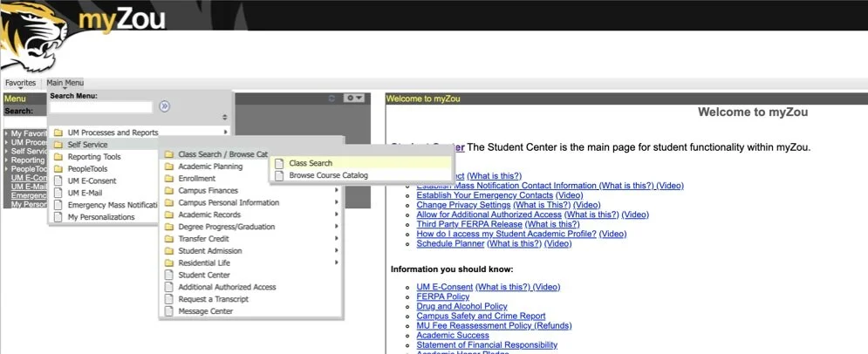Expand UM Processes and Reports submenu arrow
Viewport: 868px width, 354px height.
225,133
